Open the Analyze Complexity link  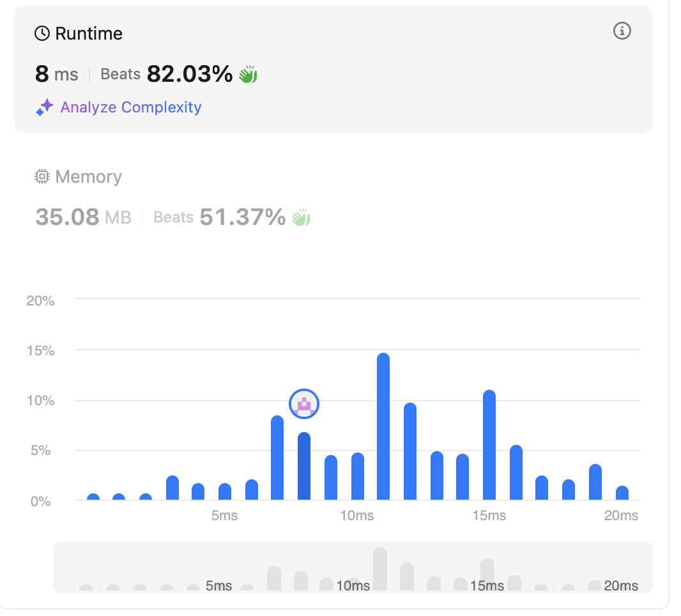point(130,107)
